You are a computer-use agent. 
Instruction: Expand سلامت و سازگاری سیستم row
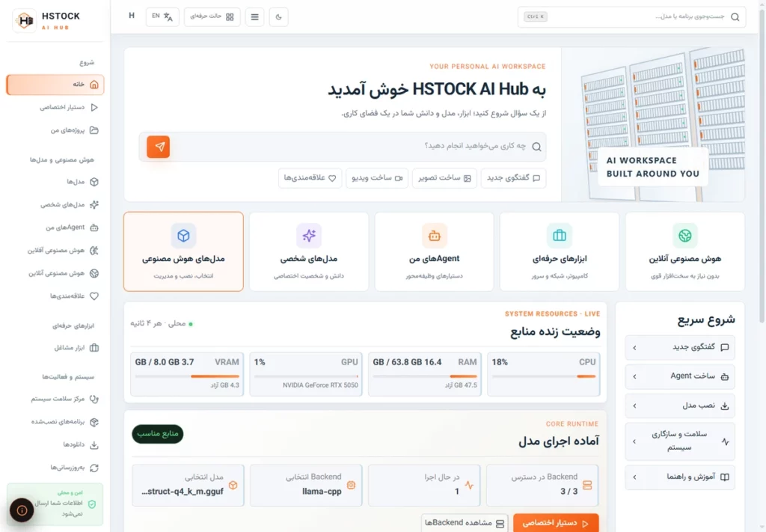tap(679, 441)
